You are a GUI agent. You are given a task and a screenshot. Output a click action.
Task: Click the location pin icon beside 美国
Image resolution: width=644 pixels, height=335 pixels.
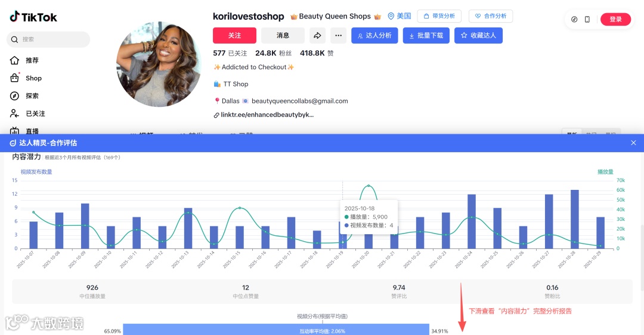tap(391, 16)
